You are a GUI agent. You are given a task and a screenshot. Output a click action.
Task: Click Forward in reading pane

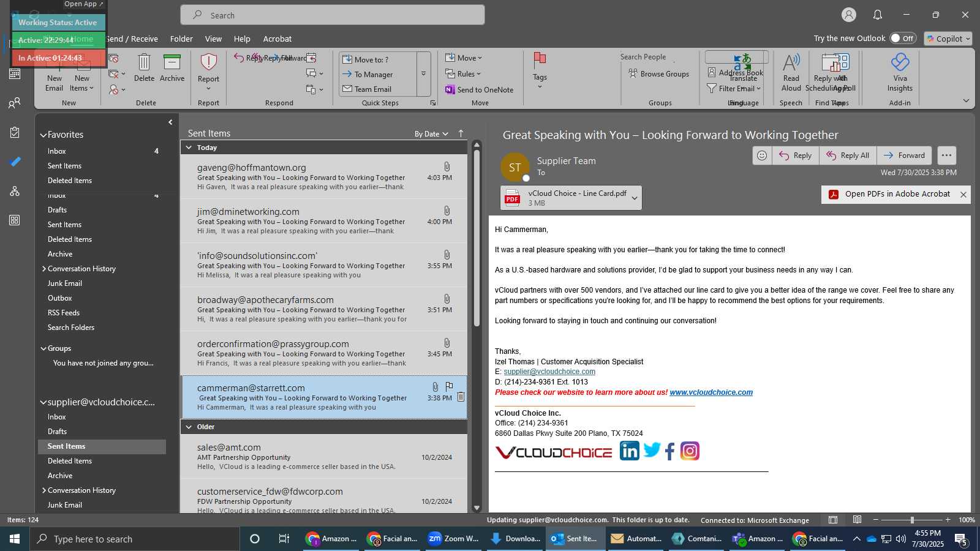(904, 156)
